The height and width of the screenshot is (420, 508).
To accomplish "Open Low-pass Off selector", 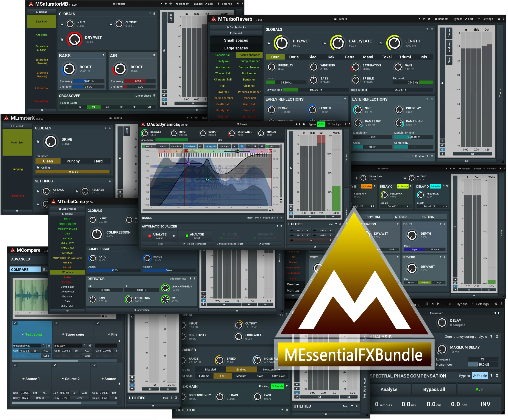I will [483, 359].
